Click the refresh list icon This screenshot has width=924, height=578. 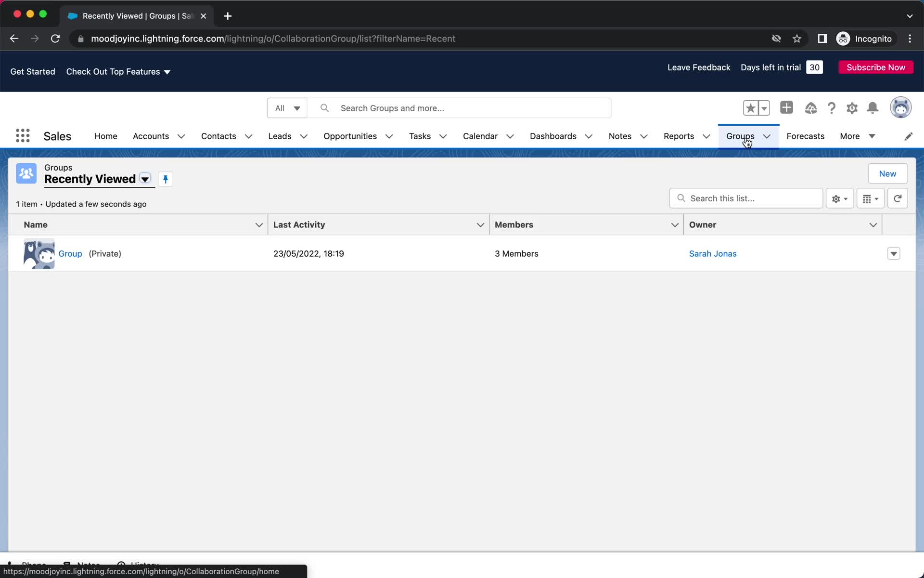tap(898, 198)
